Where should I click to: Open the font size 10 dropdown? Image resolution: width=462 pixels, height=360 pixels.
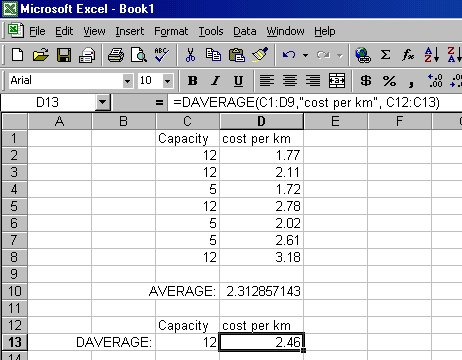(167, 81)
